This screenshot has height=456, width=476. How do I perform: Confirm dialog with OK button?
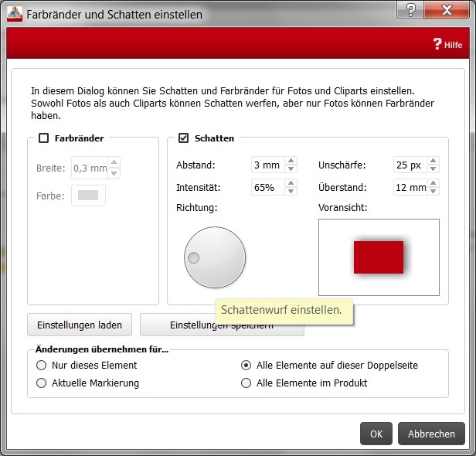[x=376, y=434]
